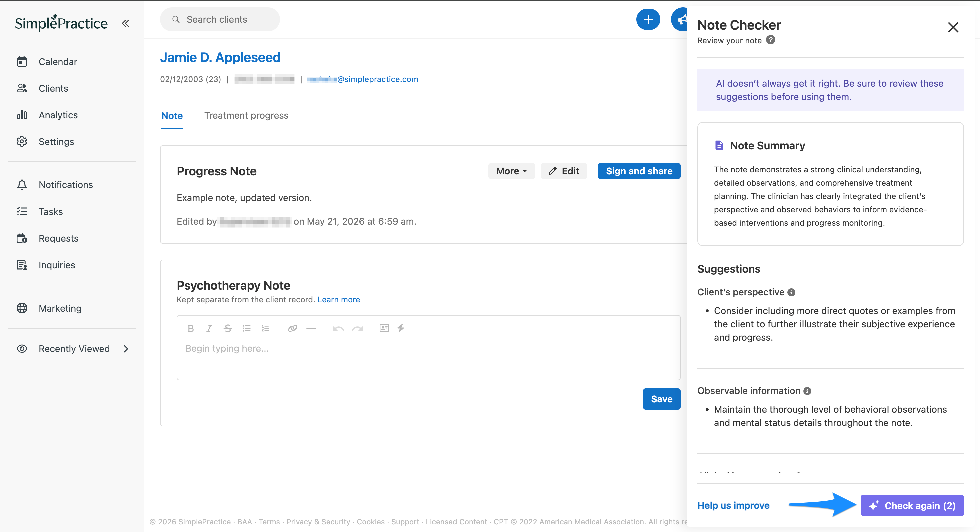Click the client's simplepractice.com email link
This screenshot has width=980, height=532.
point(363,79)
